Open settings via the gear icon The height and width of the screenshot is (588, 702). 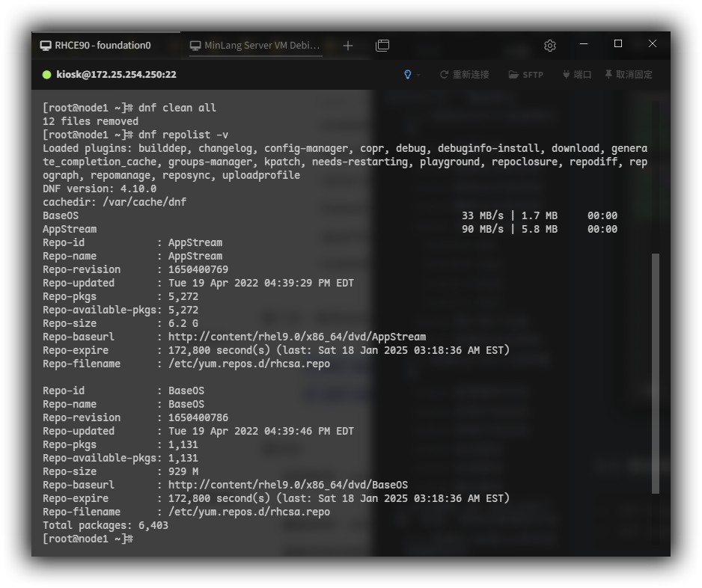point(550,46)
